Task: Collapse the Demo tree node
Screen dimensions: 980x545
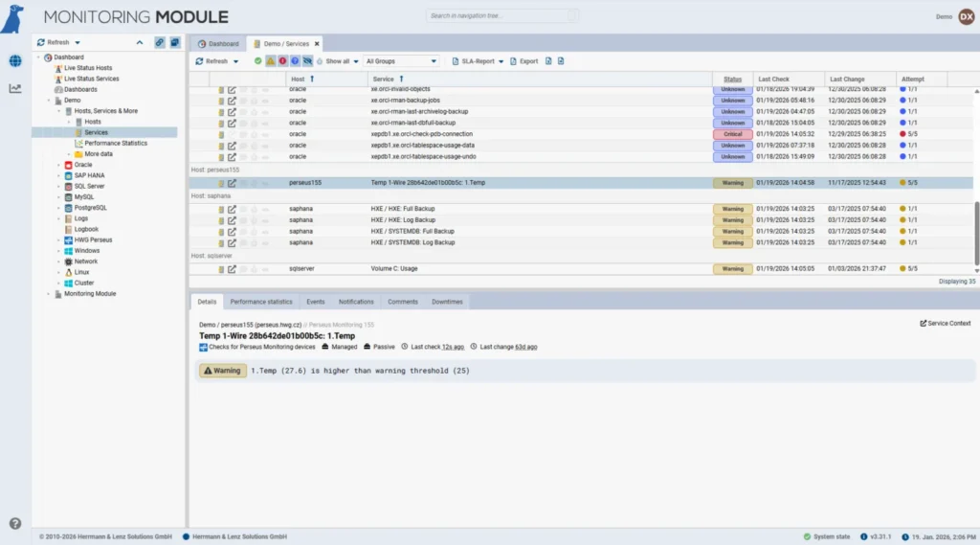Action: click(49, 101)
